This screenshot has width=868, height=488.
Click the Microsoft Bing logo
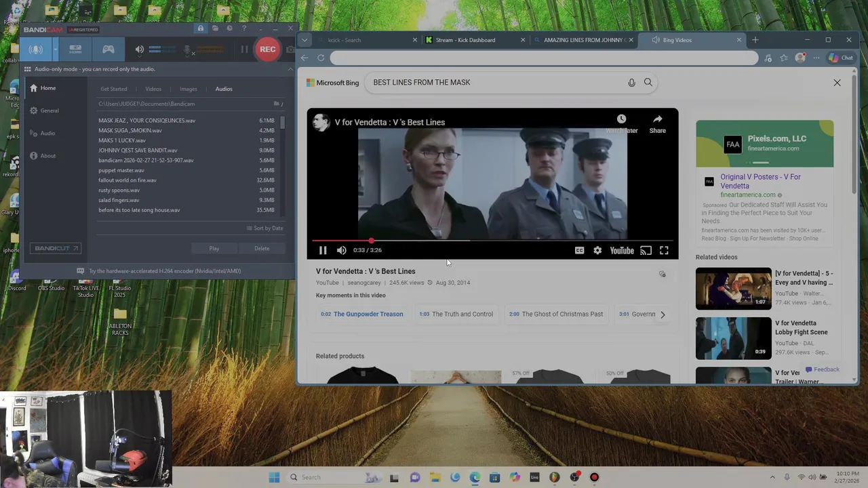(332, 83)
